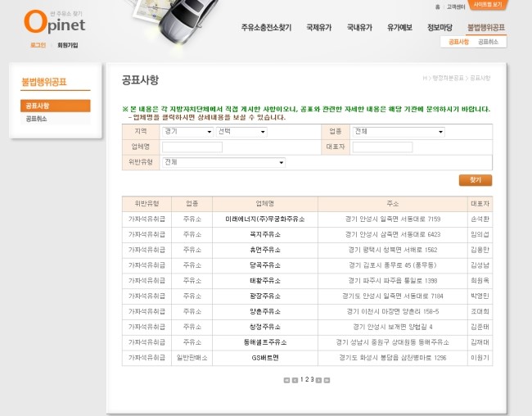The width and height of the screenshot is (532, 416).
Task: Click address 경기 이천시 마장면 양촌리 158-5
Action: click(x=393, y=311)
